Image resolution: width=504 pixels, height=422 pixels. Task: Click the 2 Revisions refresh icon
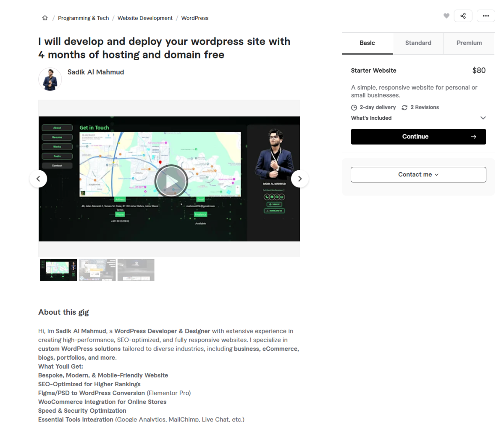point(404,108)
